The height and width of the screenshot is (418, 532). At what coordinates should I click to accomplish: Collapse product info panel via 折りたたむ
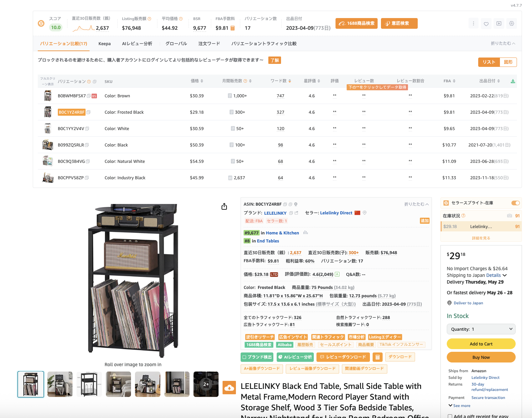coord(416,204)
